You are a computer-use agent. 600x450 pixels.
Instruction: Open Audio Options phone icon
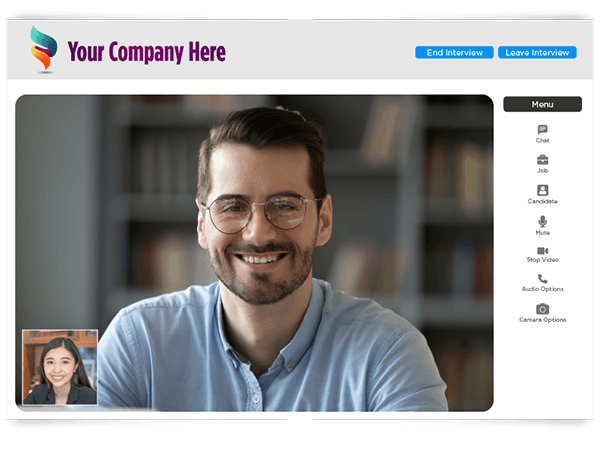(x=542, y=279)
